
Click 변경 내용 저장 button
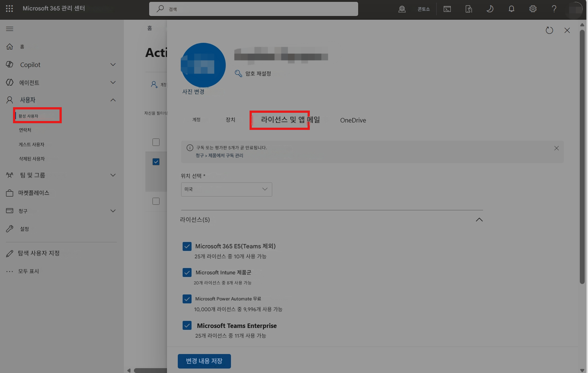pyautogui.click(x=204, y=361)
